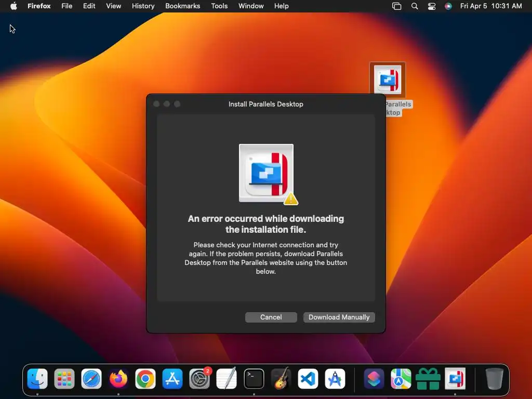Image resolution: width=532 pixels, height=399 pixels.
Task: Open the Edit menu
Action: [89, 6]
